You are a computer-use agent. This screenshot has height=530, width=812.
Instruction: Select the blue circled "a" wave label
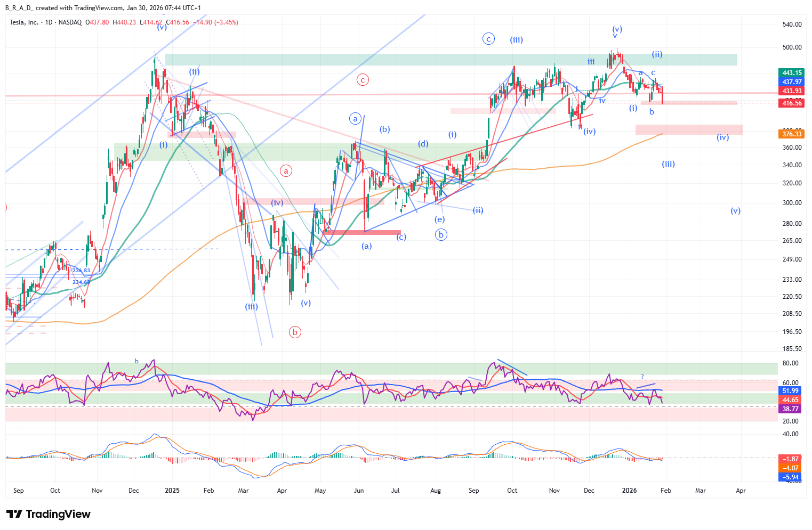356,119
